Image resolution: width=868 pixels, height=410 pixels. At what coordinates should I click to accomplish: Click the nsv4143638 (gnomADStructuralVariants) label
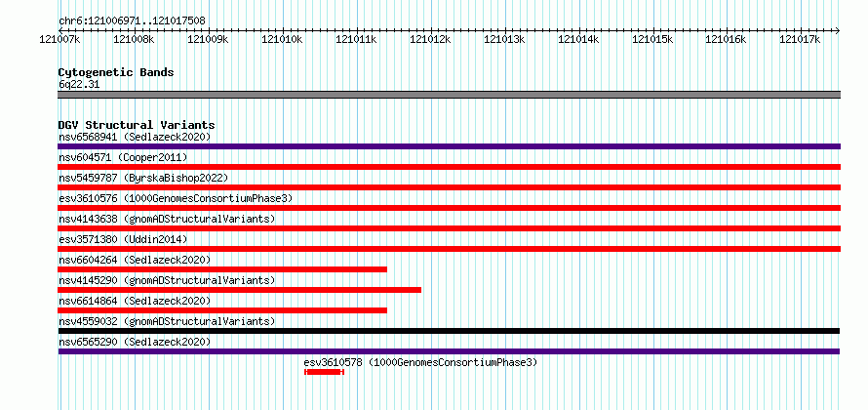click(x=167, y=219)
